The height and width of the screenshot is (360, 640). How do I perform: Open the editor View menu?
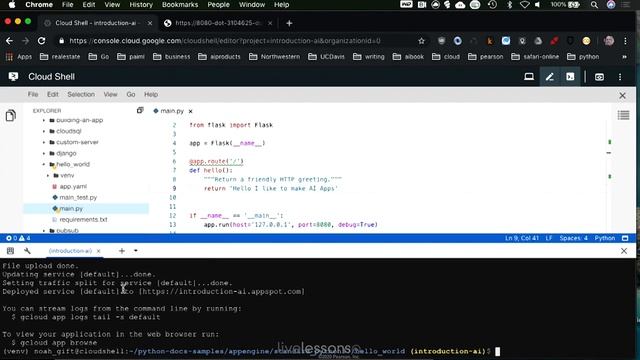pyautogui.click(x=110, y=94)
